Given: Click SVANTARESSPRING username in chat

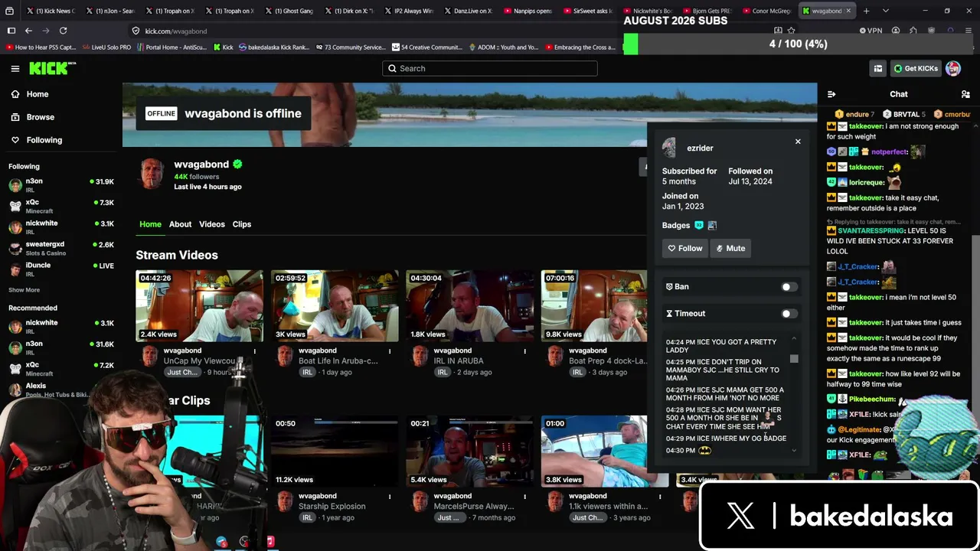Looking at the screenshot, I should pos(871,230).
